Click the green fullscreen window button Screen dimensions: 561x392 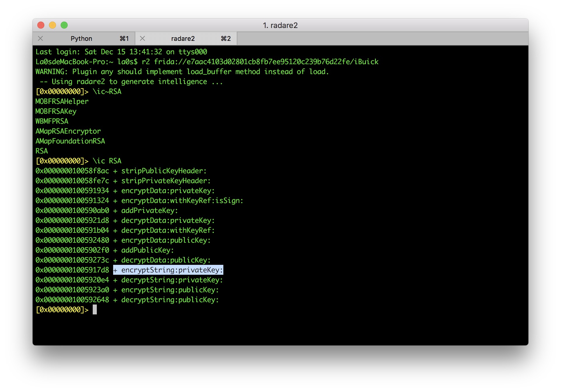click(x=64, y=25)
